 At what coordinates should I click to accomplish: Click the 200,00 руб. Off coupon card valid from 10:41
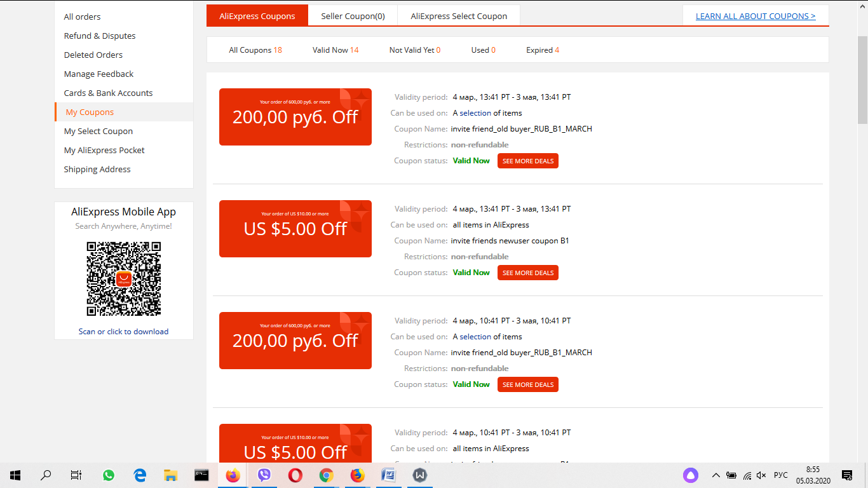295,341
